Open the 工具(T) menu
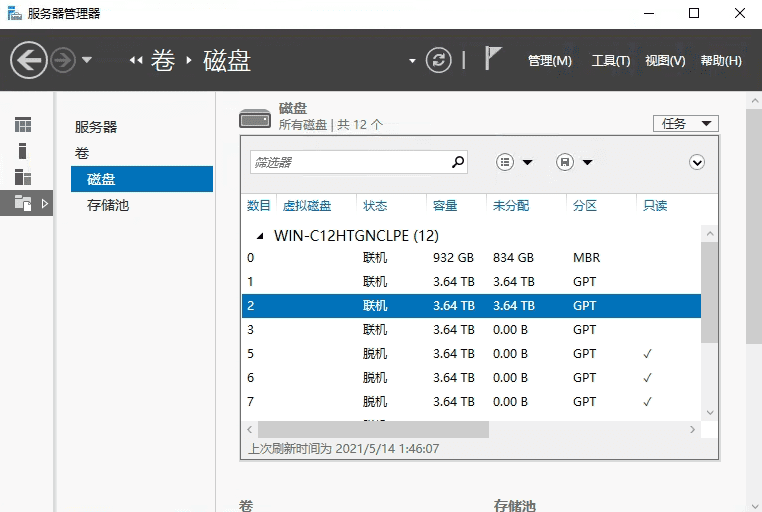This screenshot has height=512, width=762. point(610,61)
